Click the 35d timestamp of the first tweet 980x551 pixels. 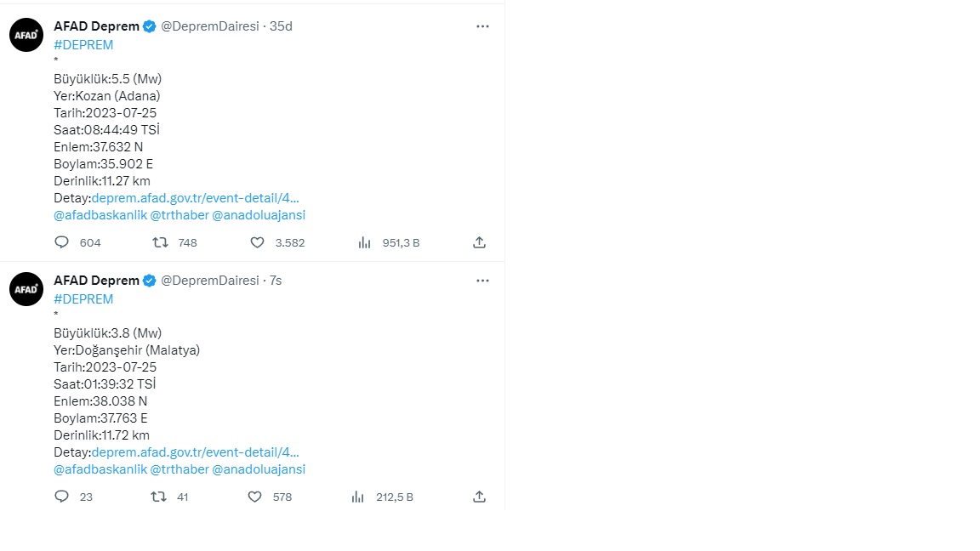click(x=281, y=26)
